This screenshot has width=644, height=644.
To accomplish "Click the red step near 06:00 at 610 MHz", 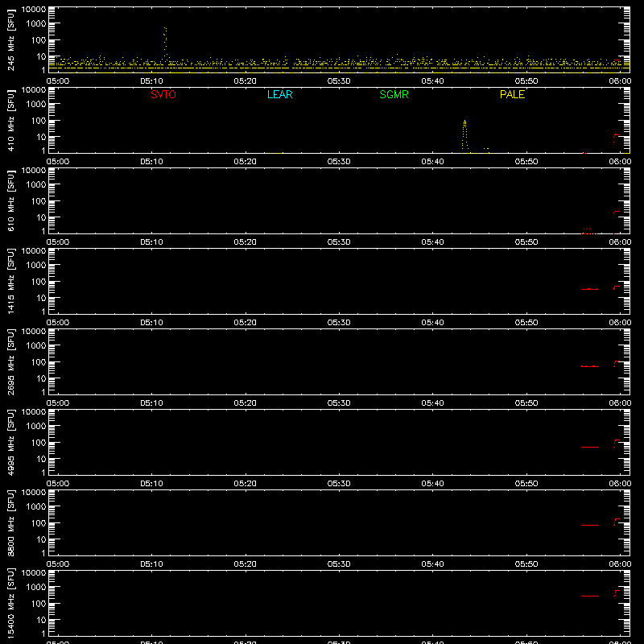I will pyautogui.click(x=617, y=212).
